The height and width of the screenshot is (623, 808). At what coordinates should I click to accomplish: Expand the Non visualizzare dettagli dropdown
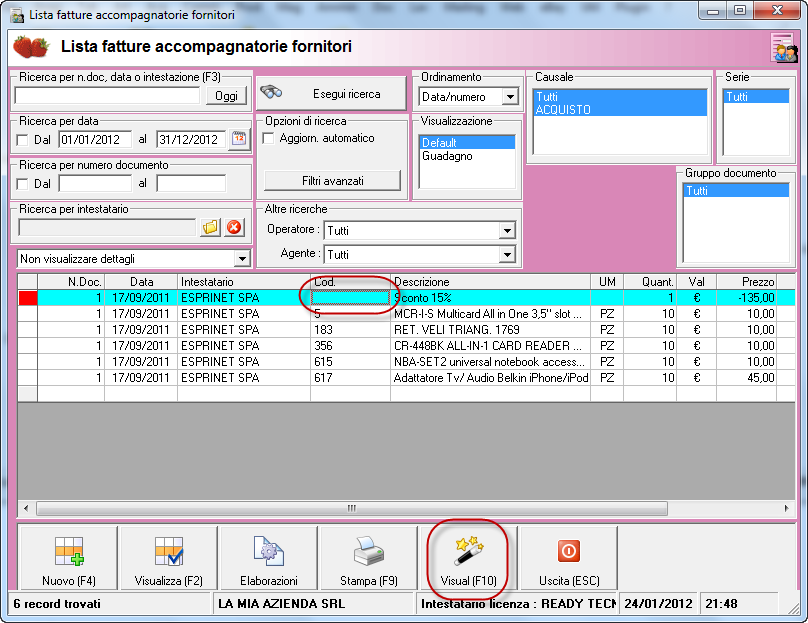242,259
